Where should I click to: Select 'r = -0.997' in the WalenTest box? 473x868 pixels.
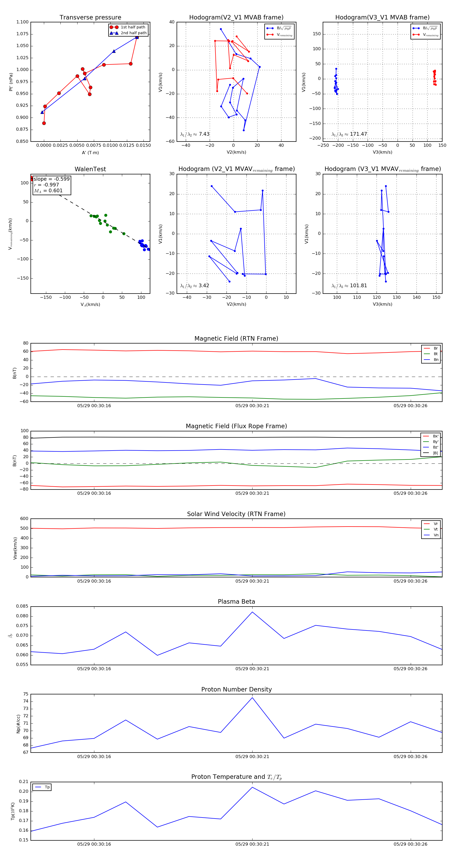click(x=47, y=185)
